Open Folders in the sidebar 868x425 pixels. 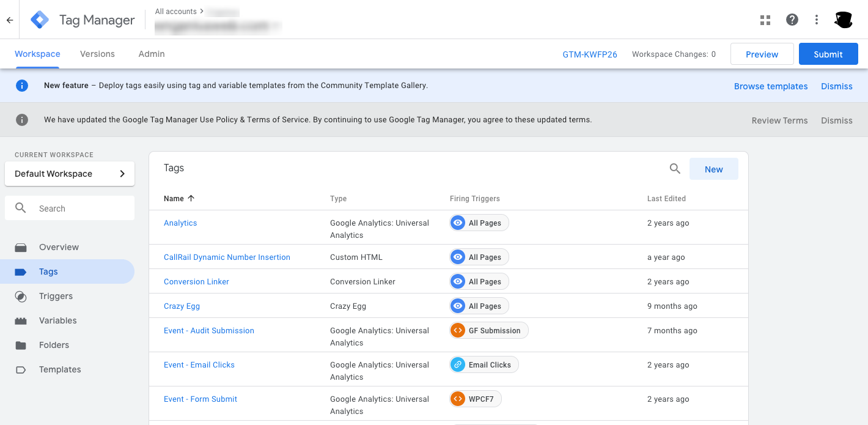[54, 345]
